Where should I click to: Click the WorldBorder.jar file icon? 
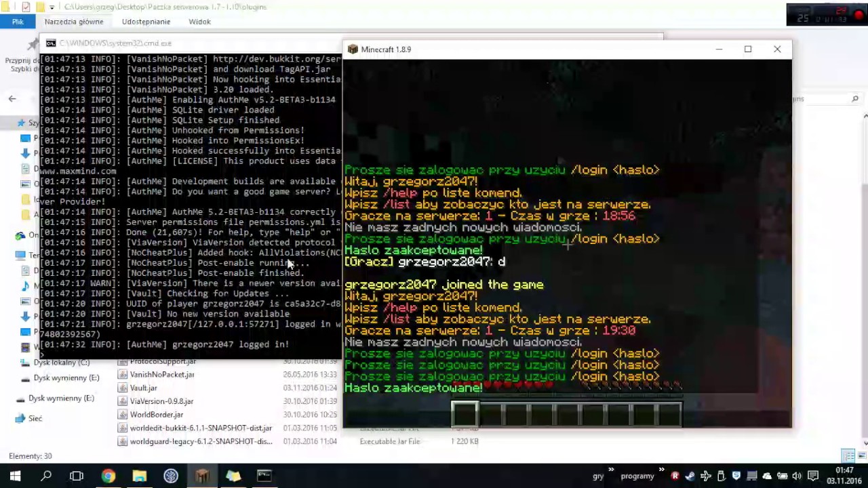123,415
